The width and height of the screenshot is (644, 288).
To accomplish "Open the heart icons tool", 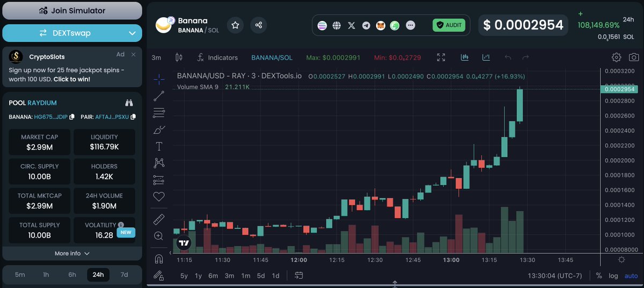I will coord(159,196).
